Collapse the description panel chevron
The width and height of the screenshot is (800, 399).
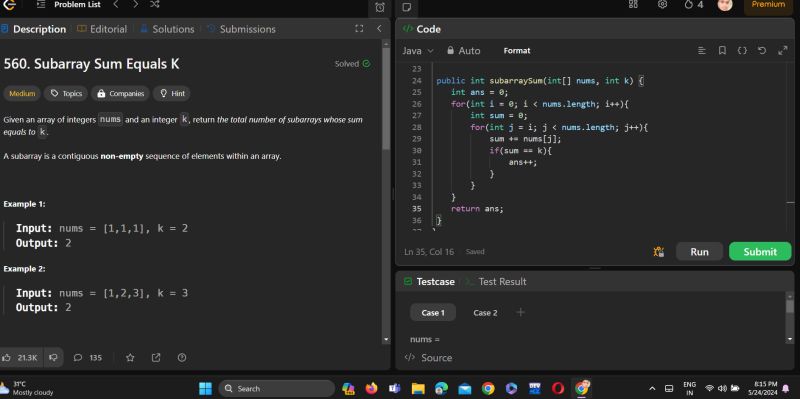pyautogui.click(x=379, y=29)
